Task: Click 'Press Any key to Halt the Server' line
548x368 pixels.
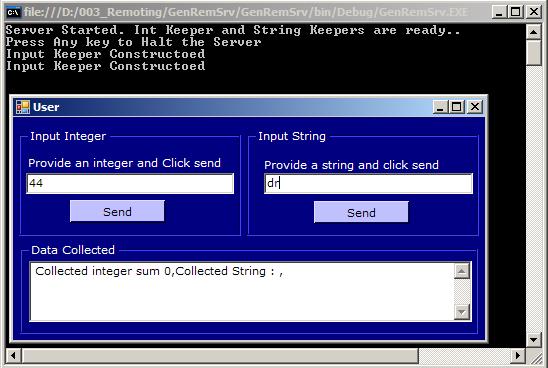Action: 133,42
